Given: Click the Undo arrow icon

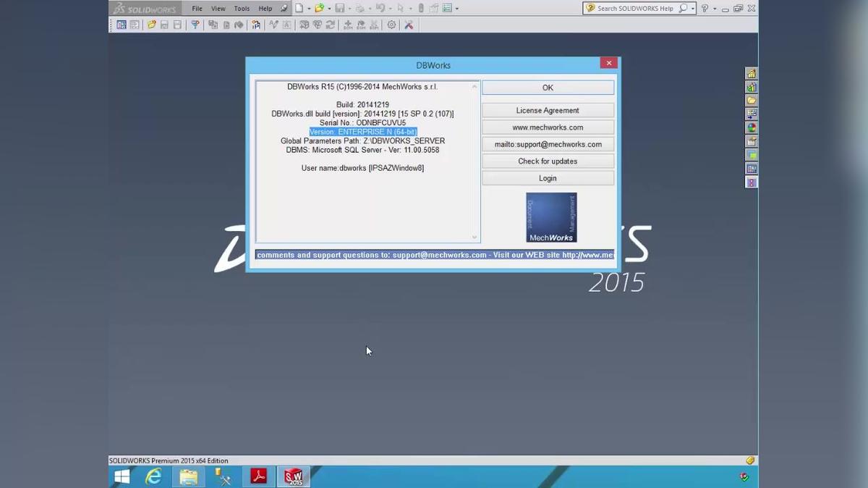Looking at the screenshot, I should pos(380,9).
